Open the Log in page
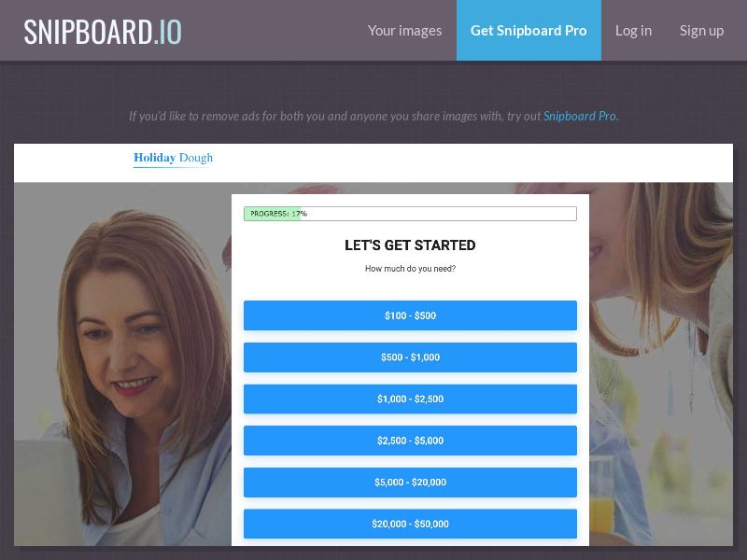This screenshot has height=560, width=747. click(x=633, y=31)
